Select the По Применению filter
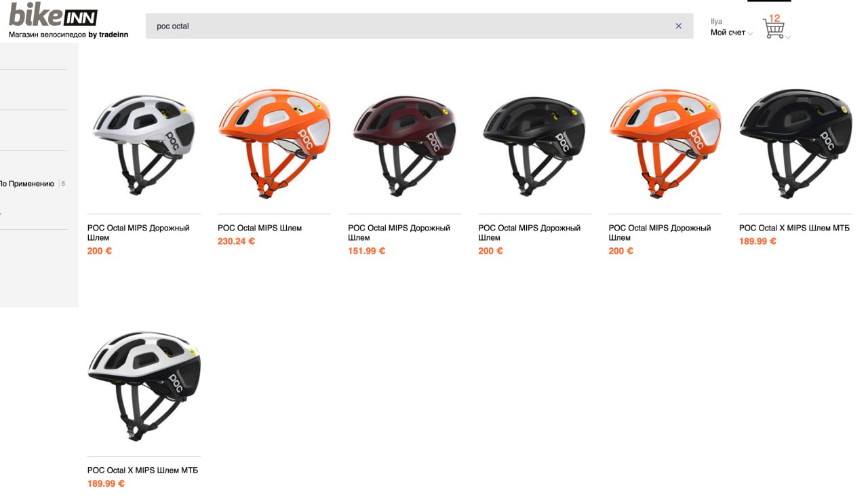868x499 pixels. pos(26,184)
